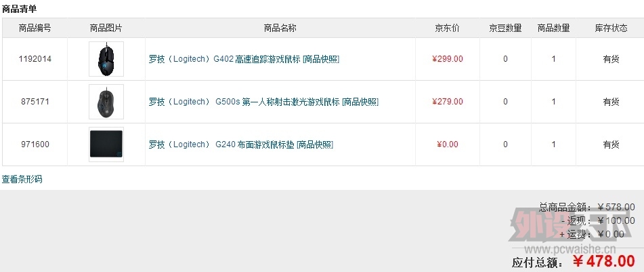Click the ¥478.00 total payable amount
644x272 pixels.
(604, 261)
